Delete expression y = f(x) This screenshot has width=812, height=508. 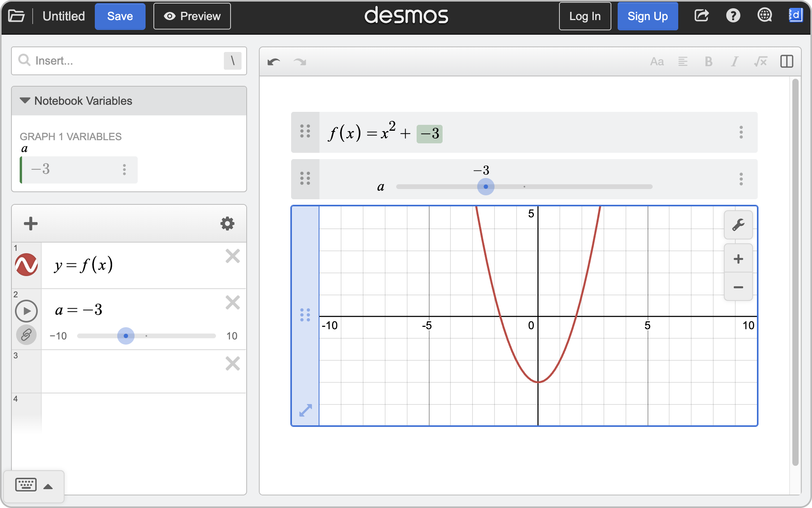tap(233, 256)
